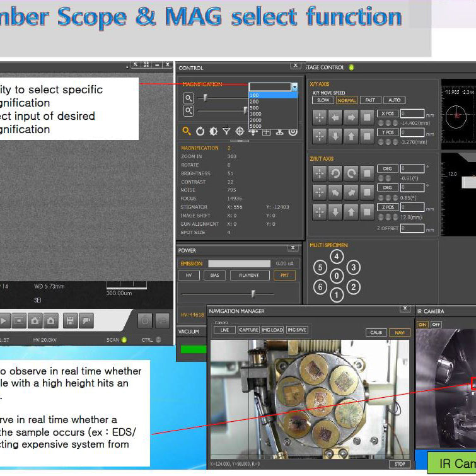This screenshot has height=476, width=476.
Task: Rotate stage counterclockwise button
Action: click(x=335, y=173)
